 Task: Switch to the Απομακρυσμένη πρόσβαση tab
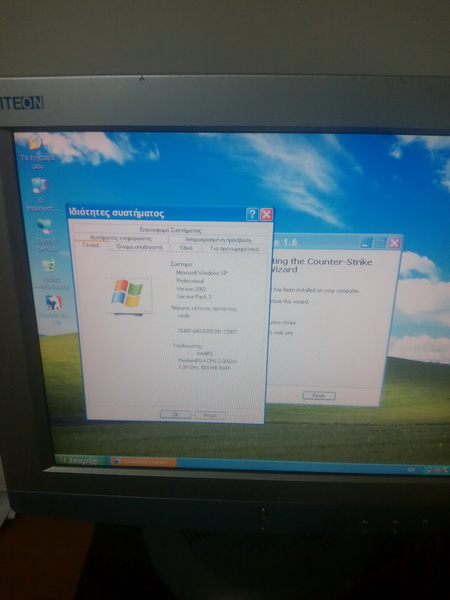[x=218, y=240]
